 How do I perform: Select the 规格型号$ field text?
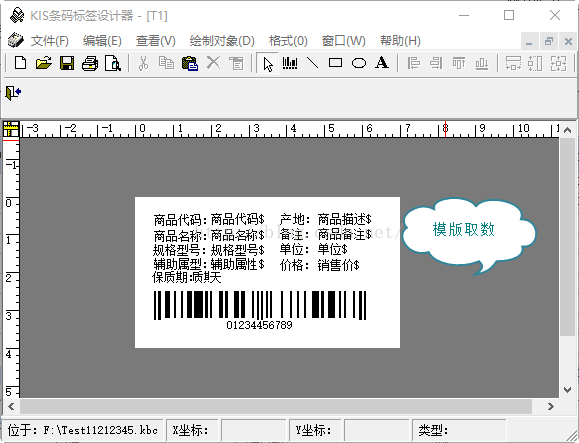(x=237, y=250)
